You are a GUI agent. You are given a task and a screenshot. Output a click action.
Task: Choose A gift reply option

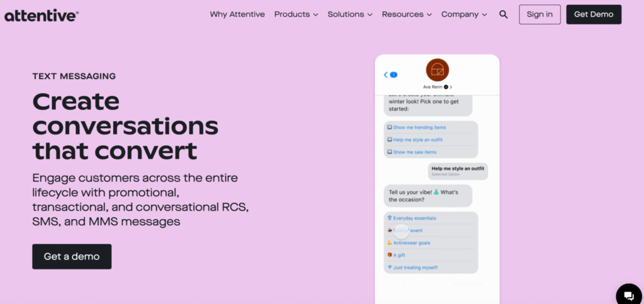tap(431, 255)
